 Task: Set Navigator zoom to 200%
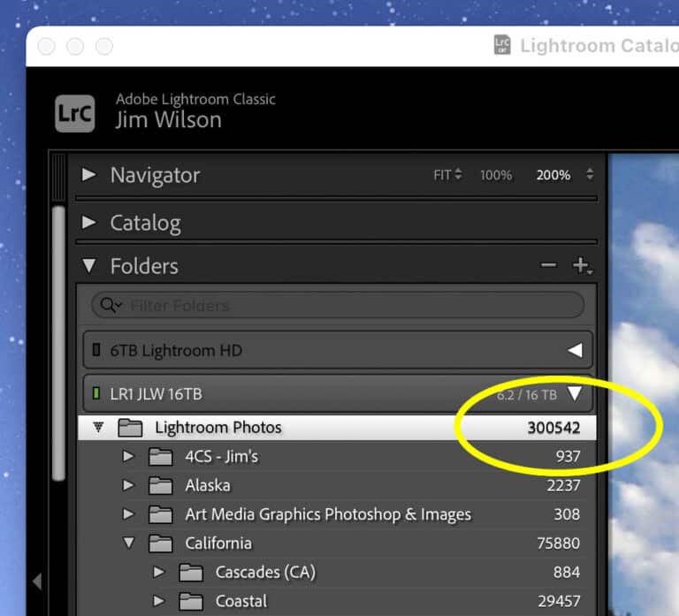point(553,175)
